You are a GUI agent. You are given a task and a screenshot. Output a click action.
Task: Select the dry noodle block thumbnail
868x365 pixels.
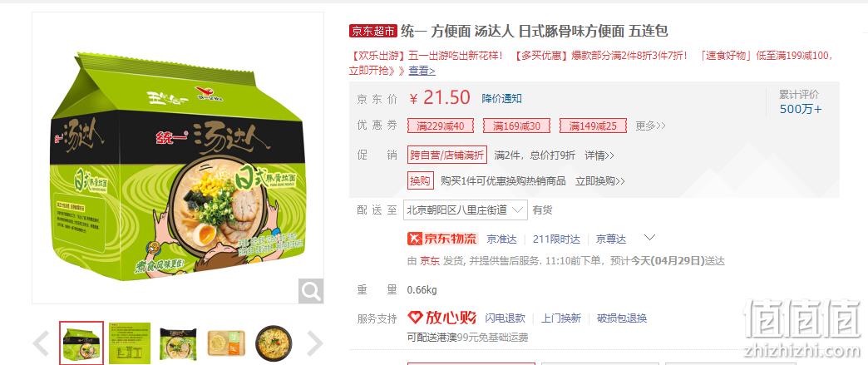coord(226,343)
